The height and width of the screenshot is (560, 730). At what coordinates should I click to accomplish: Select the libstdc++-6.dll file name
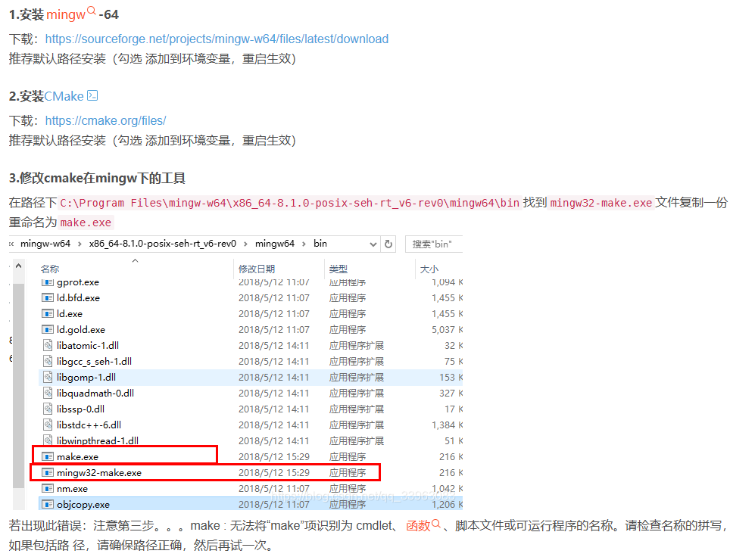point(89,425)
